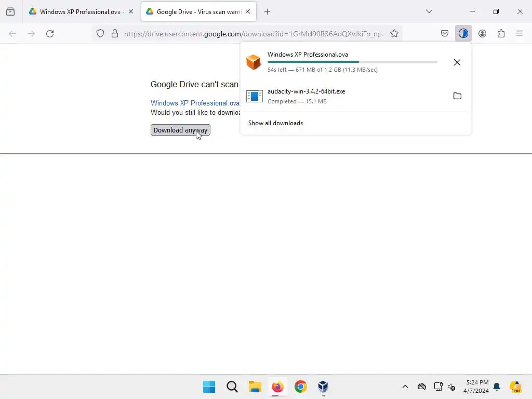Select the Google Drive Virus scan warning tab
The width and height of the screenshot is (532, 399).
pyautogui.click(x=199, y=12)
